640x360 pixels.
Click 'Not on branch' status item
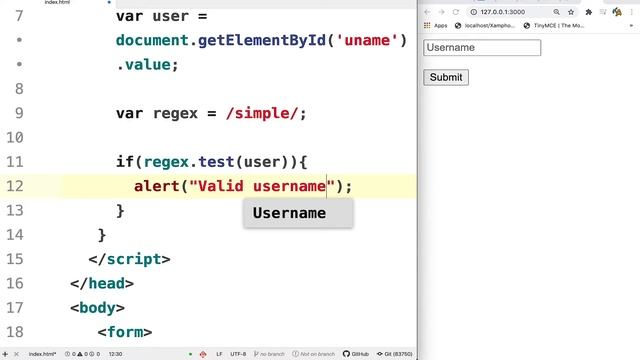(313, 354)
